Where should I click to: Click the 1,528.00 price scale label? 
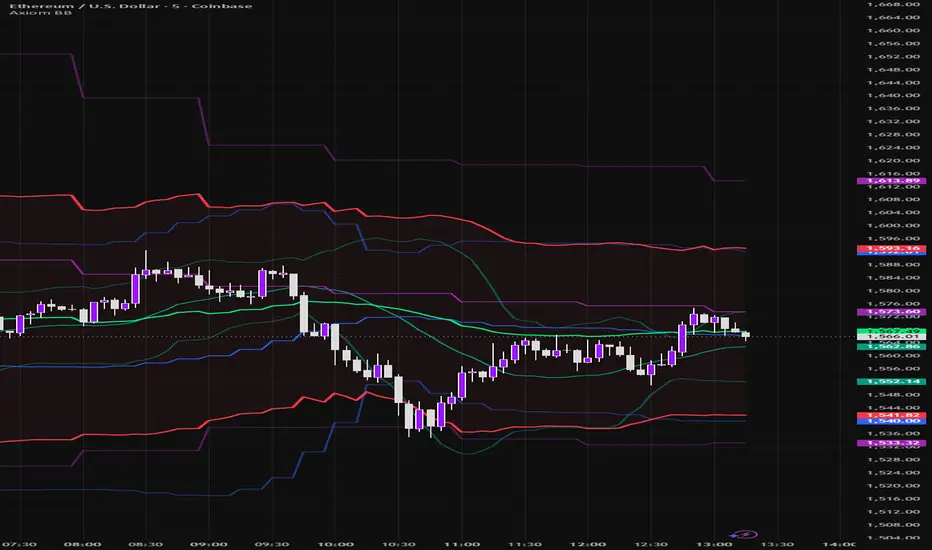[893, 460]
